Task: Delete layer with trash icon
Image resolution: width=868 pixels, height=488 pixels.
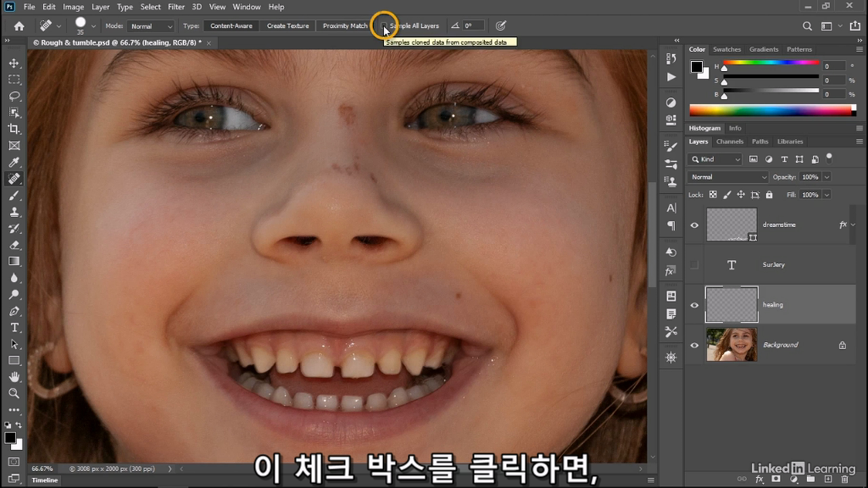Action: pyautogui.click(x=845, y=479)
